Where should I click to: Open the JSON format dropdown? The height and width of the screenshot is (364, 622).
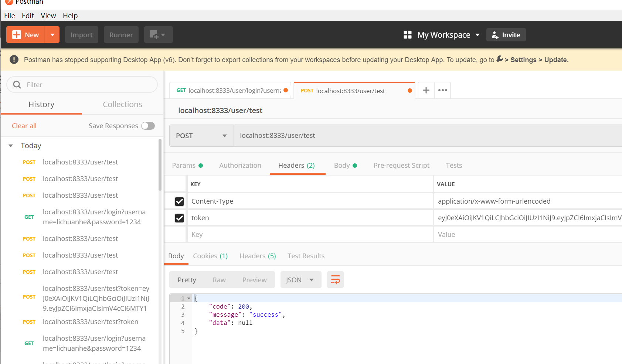coord(301,280)
